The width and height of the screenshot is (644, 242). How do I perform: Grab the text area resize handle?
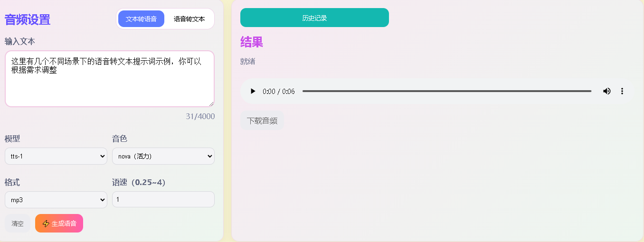coord(211,104)
